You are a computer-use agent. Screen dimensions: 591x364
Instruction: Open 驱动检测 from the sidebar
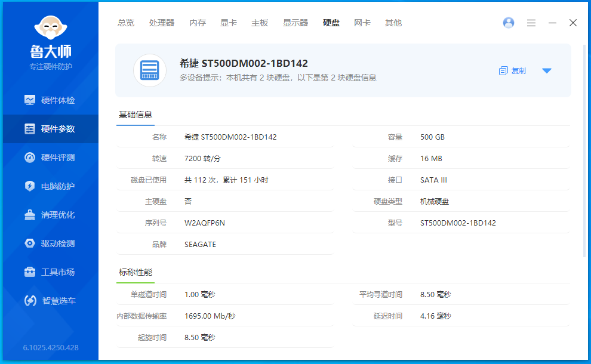click(51, 243)
